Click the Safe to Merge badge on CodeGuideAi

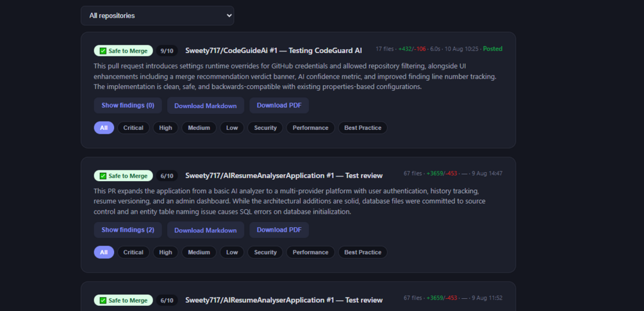[x=124, y=51]
